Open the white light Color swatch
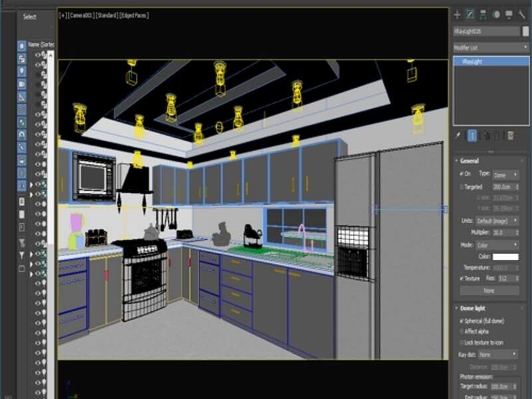532x399 pixels. pos(505,257)
